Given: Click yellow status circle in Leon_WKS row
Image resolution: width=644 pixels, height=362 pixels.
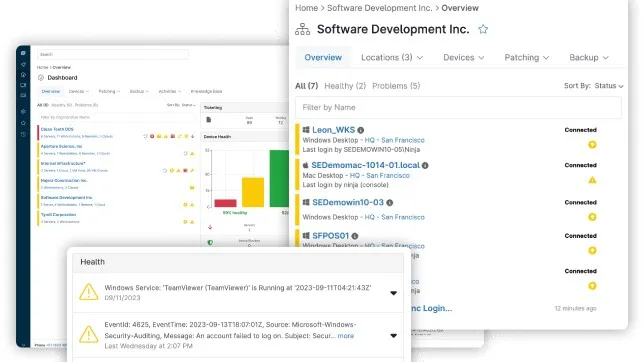Looking at the screenshot, I should click(592, 145).
